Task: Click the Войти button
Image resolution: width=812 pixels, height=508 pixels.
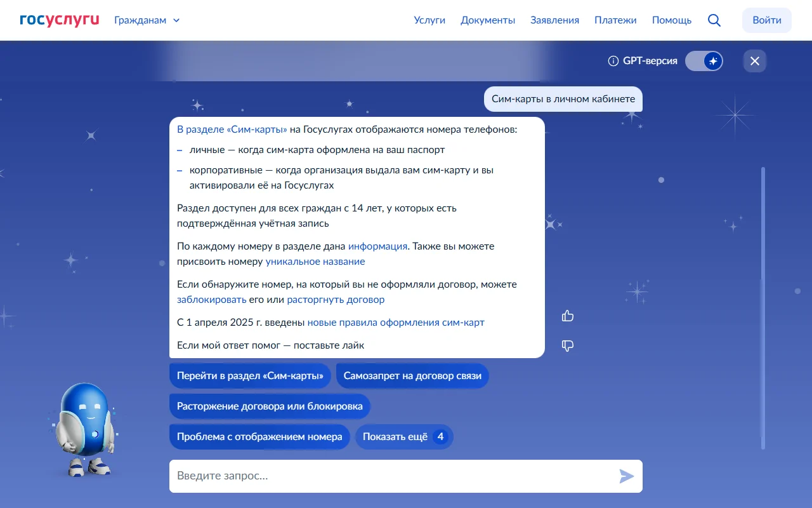Action: click(x=767, y=20)
